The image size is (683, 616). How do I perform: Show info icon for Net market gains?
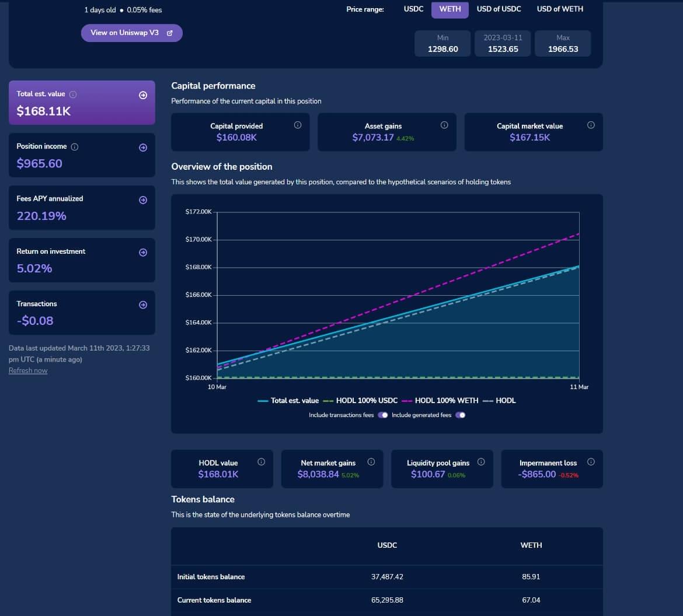tap(371, 461)
